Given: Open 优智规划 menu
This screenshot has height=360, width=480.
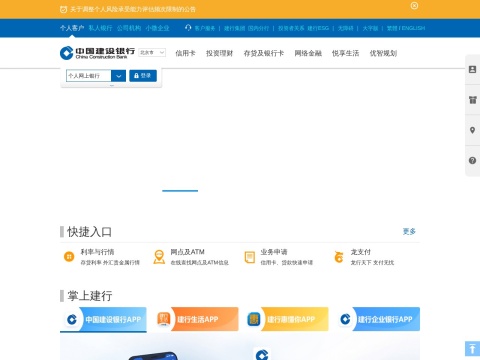Looking at the screenshot, I should 383,53.
